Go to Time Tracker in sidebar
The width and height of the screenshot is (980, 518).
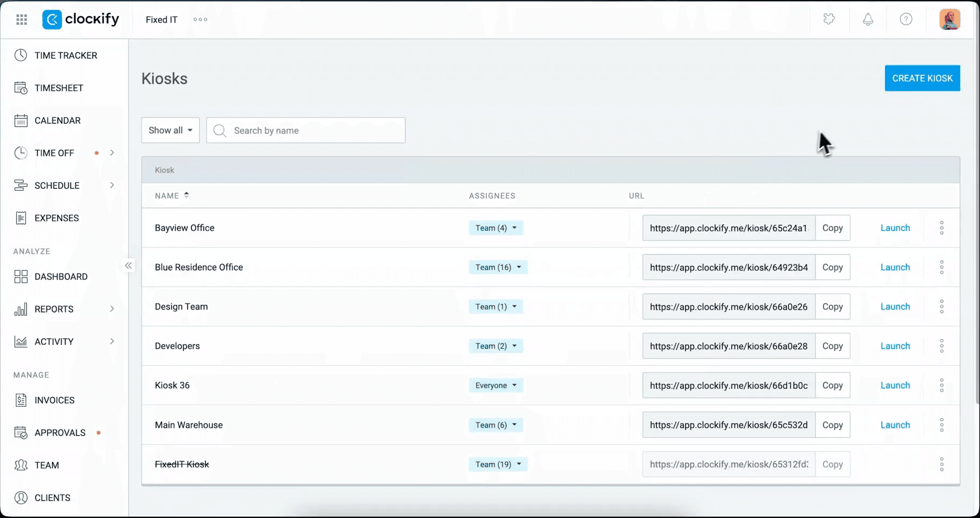(x=64, y=55)
